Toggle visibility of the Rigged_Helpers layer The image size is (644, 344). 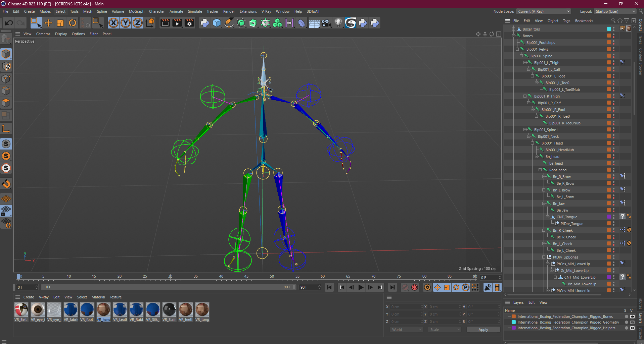click(632, 328)
